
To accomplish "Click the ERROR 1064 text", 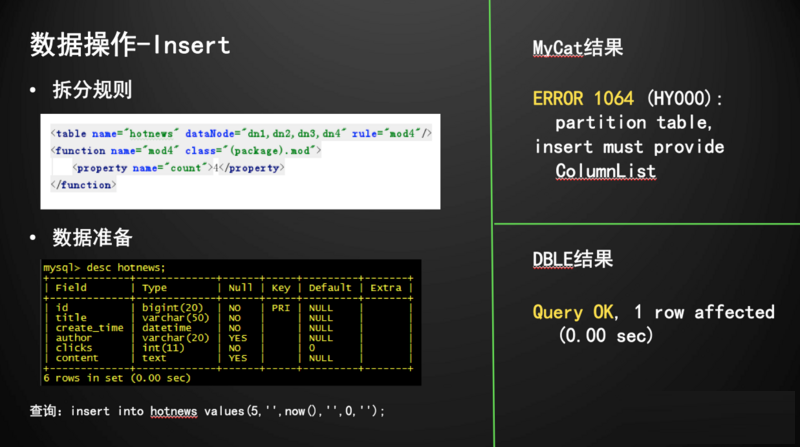I will click(583, 98).
